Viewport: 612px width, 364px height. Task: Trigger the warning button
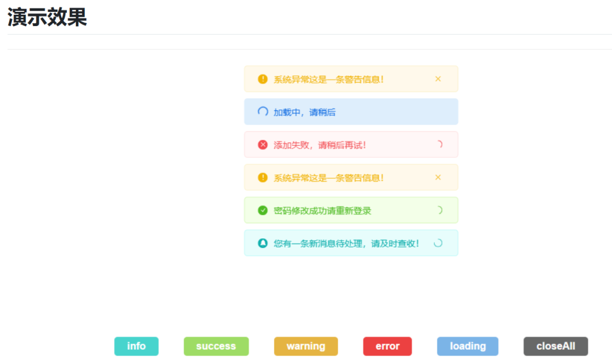coord(305,346)
